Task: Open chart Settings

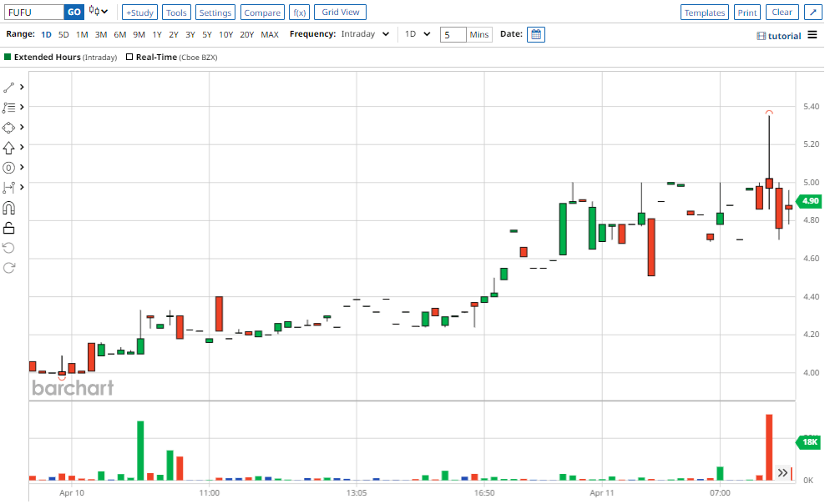Action: 215,13
